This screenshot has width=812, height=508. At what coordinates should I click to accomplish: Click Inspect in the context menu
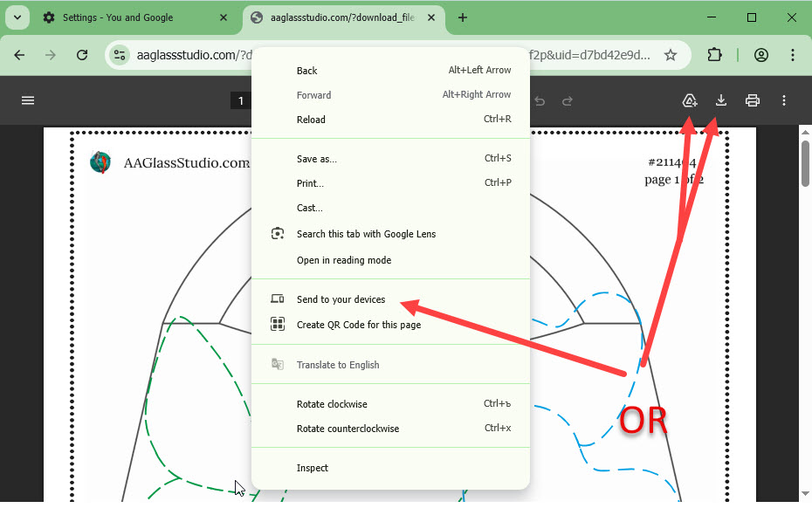(313, 468)
